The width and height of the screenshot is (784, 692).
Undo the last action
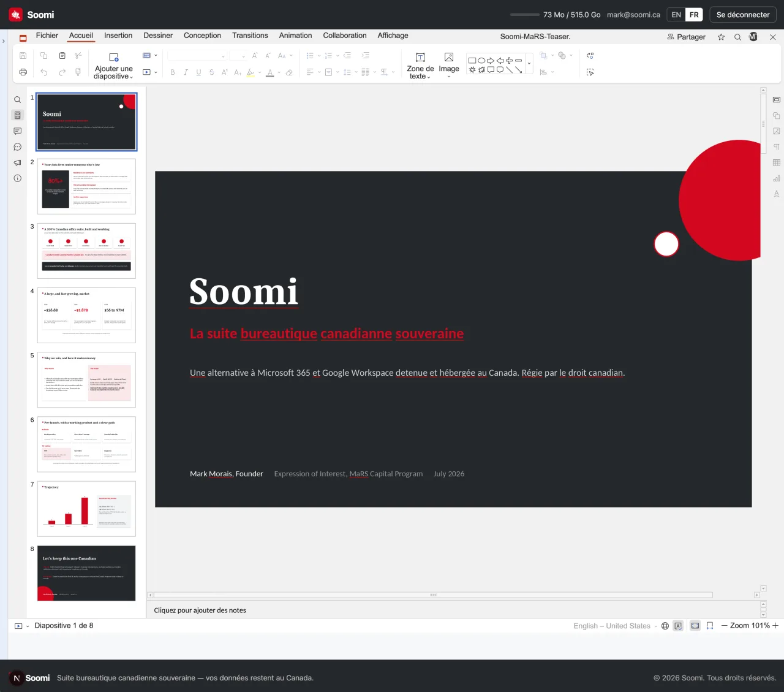coord(44,72)
